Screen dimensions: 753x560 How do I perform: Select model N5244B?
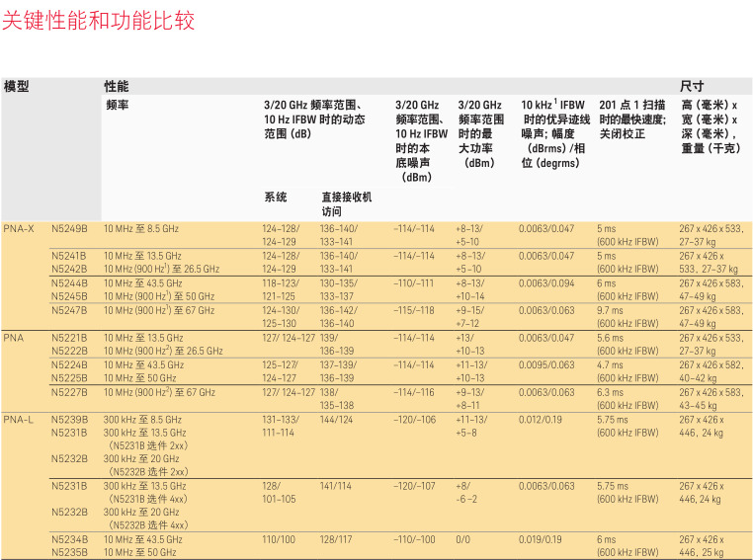click(69, 283)
